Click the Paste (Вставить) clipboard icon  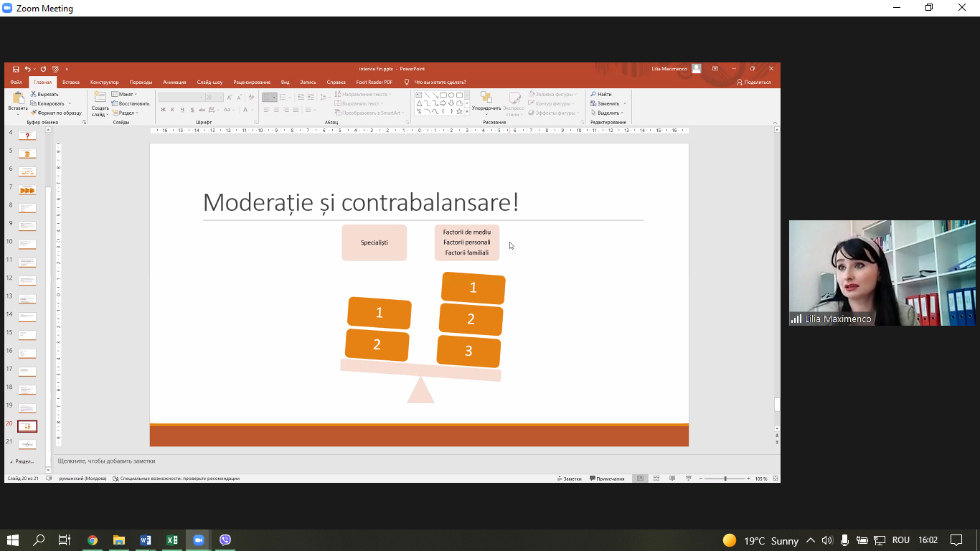pos(19,99)
